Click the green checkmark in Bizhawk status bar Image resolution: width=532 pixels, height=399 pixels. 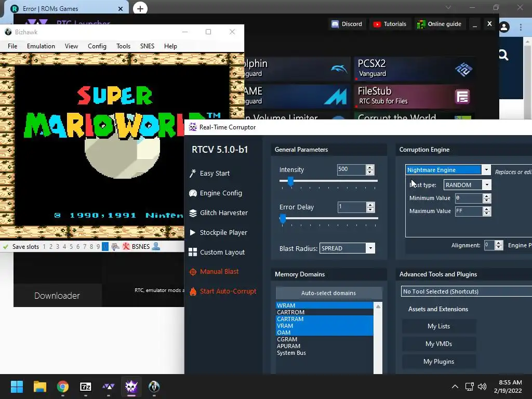(5, 247)
